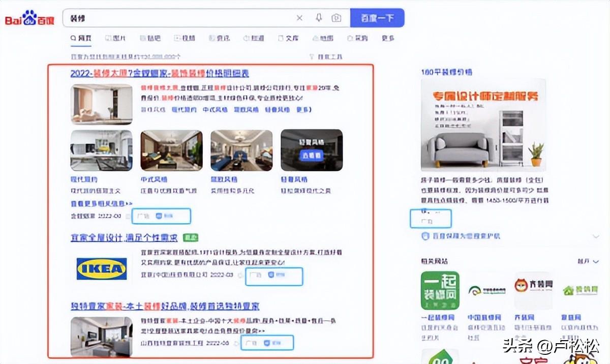Open the 中国装修网 logo in related sites
The height and width of the screenshot is (364, 610).
[486, 291]
